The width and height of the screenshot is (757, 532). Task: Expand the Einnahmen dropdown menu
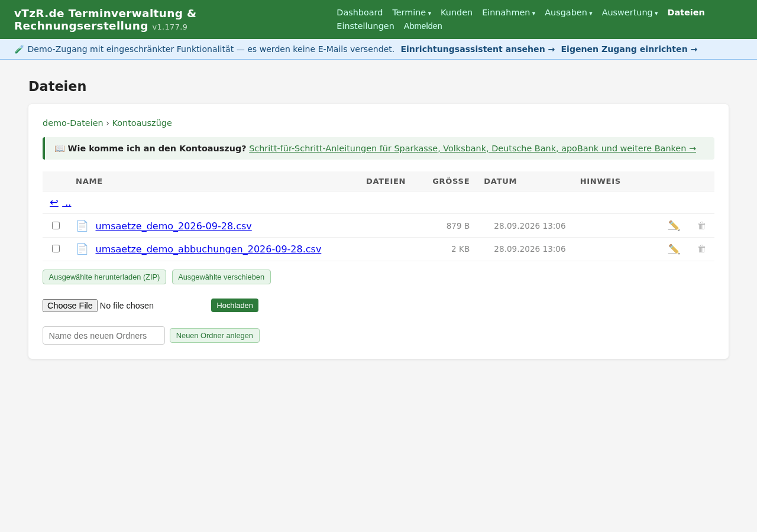[x=509, y=12]
